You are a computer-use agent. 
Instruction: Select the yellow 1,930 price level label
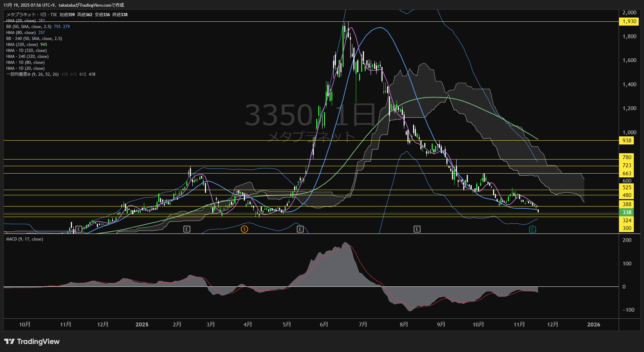pyautogui.click(x=629, y=21)
